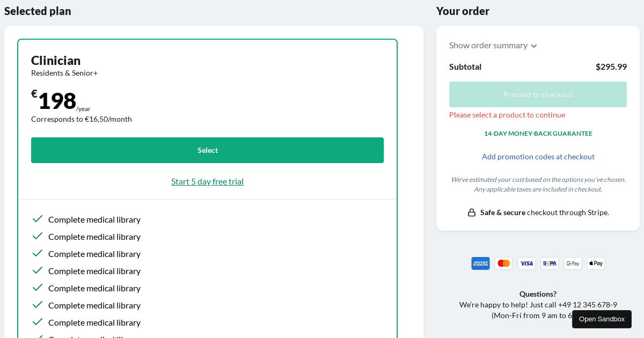The height and width of the screenshot is (338, 644).
Task: Click the checkmark beside the last visible feature
Action: coord(38,322)
